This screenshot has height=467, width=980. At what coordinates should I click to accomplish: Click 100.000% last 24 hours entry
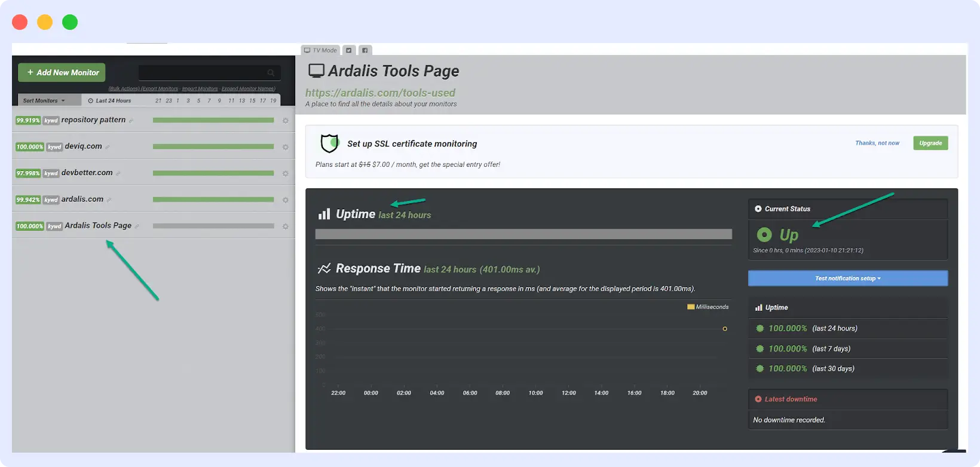pos(807,328)
